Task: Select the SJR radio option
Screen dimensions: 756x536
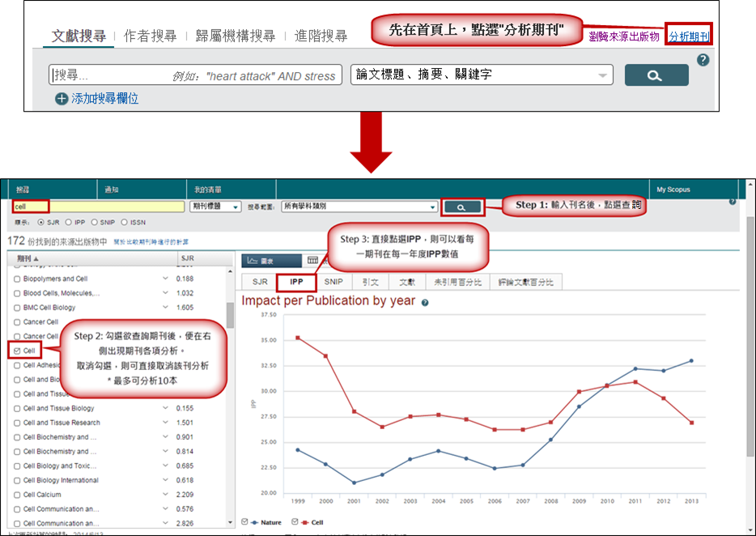Action: pyautogui.click(x=41, y=223)
